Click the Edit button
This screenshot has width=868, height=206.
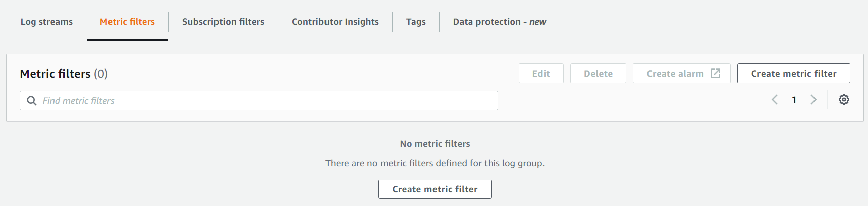tap(541, 74)
